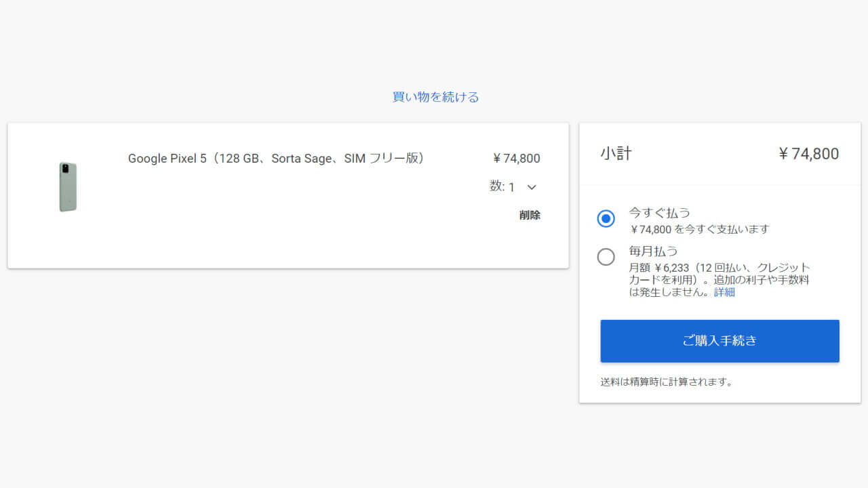The width and height of the screenshot is (868, 488).
Task: Open the quantity dropdown for the Pixel 5
Action: pos(531,186)
